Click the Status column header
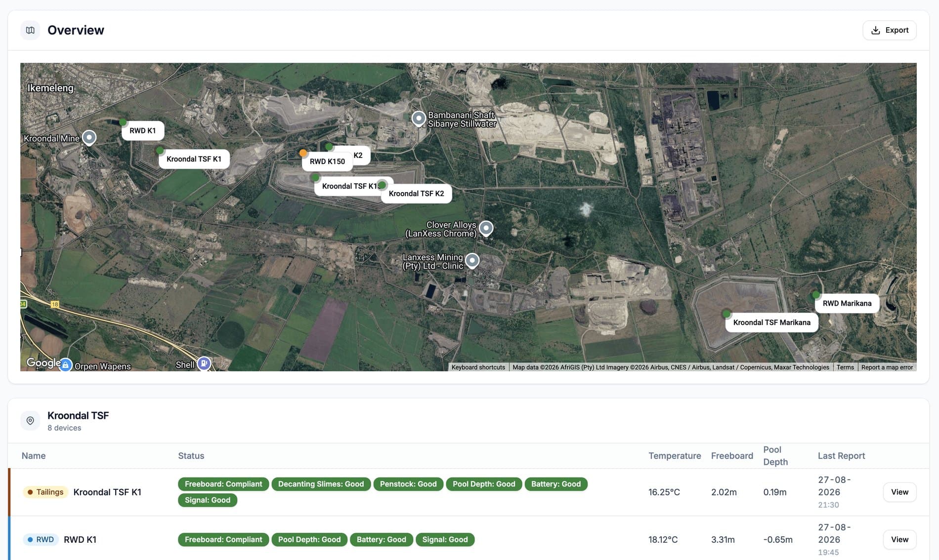This screenshot has width=939, height=560. tap(191, 456)
